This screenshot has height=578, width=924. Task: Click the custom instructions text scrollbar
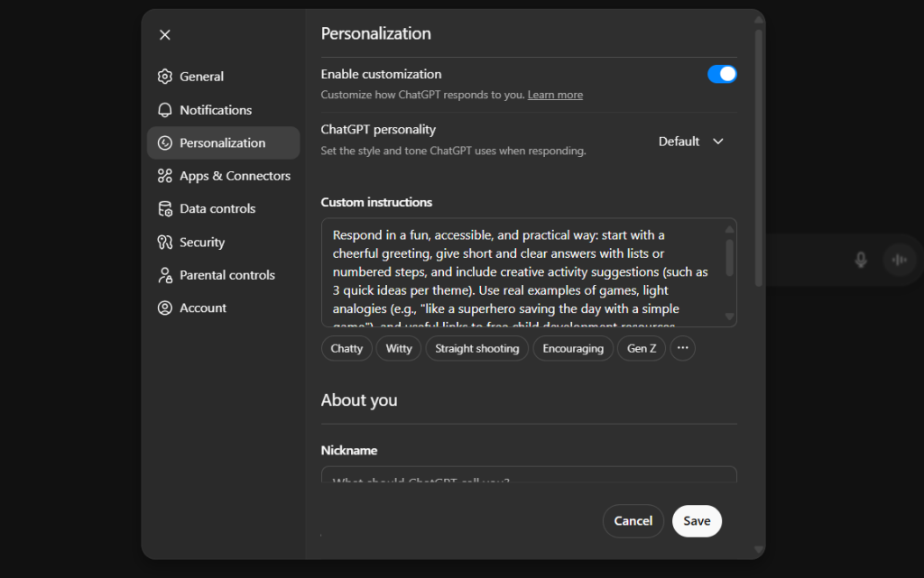pyautogui.click(x=729, y=257)
